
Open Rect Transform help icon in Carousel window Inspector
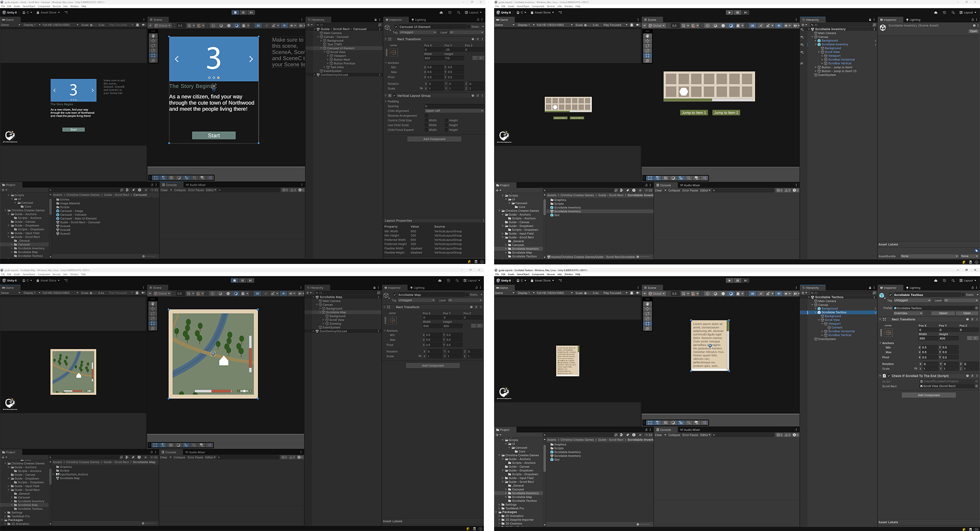473,39
